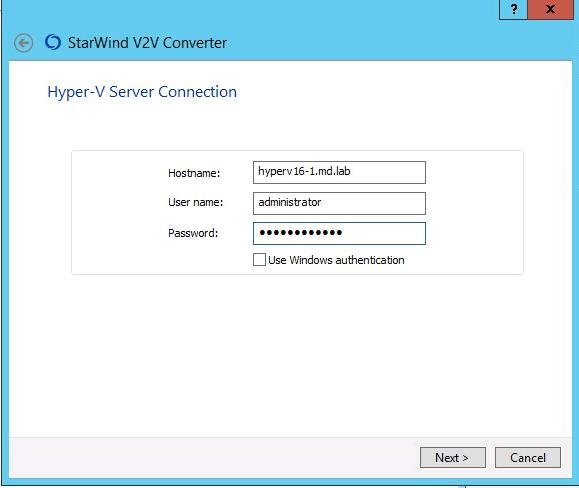The width and height of the screenshot is (579, 488).
Task: Enable Use Windows authentication checkbox
Action: 259,260
